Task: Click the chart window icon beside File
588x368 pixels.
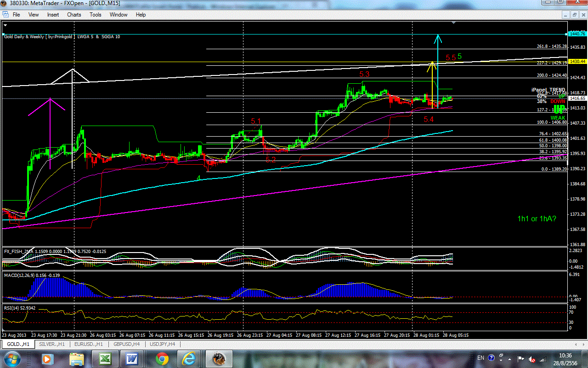Action: 5,15
